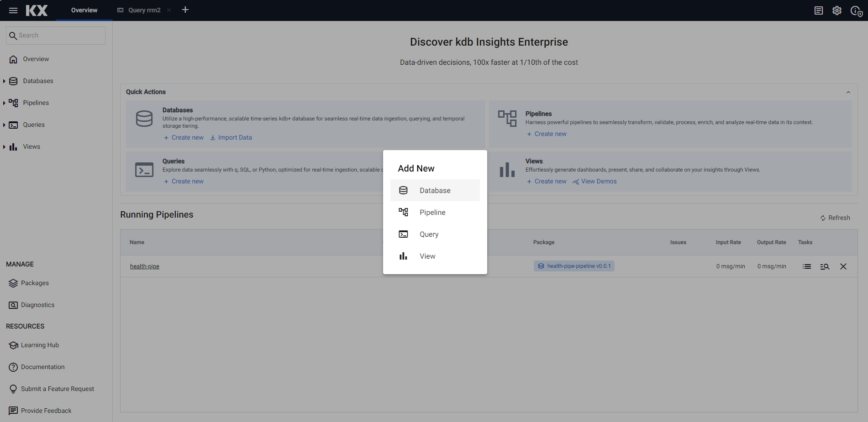Click Import Data under Databases card
868x422 pixels.
pyautogui.click(x=231, y=137)
